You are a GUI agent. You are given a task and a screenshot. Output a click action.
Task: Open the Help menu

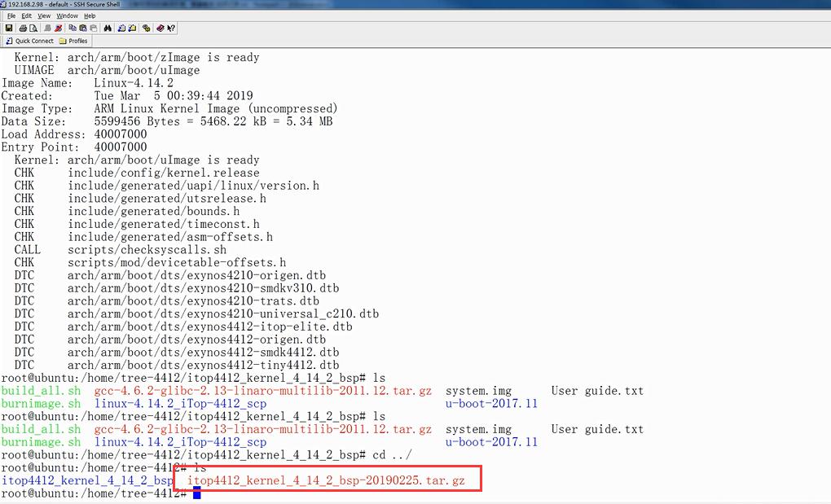(90, 16)
